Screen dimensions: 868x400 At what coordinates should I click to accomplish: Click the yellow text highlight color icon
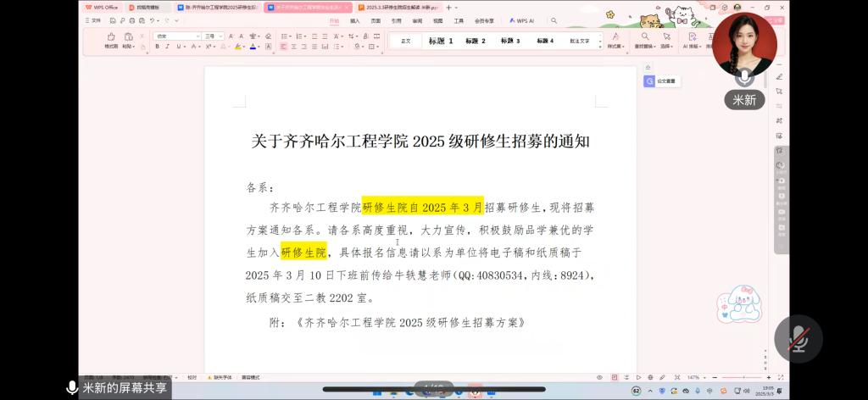[x=236, y=47]
